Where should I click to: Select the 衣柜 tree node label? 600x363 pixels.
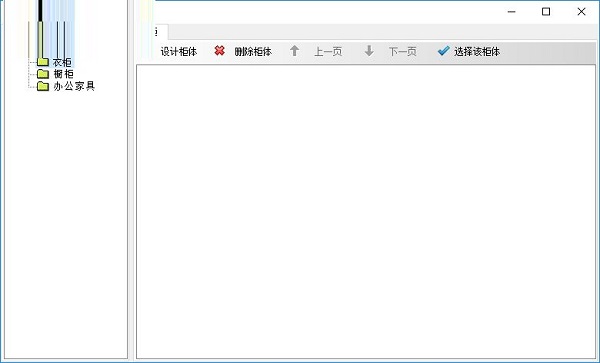[62, 62]
